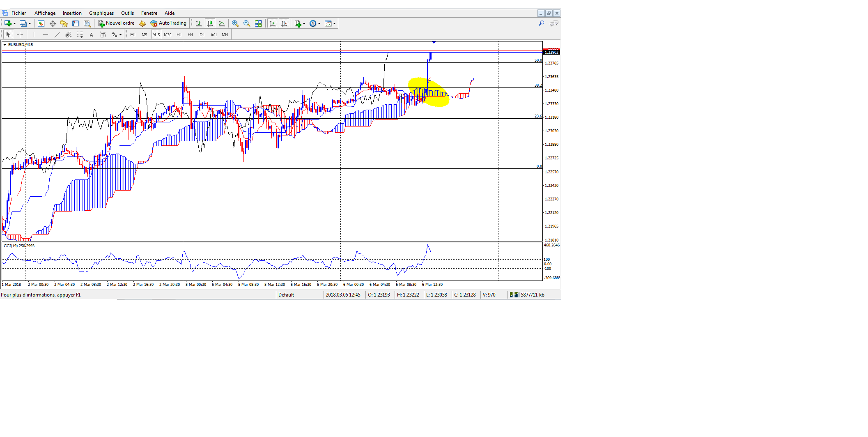Zoom out of the chart
Viewport: 868px width, 437px height.
tap(247, 23)
